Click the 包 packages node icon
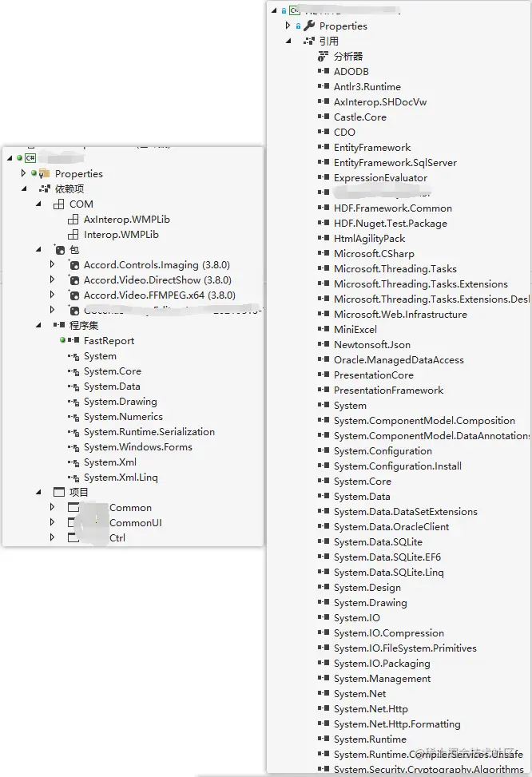The image size is (532, 777). (x=59, y=249)
